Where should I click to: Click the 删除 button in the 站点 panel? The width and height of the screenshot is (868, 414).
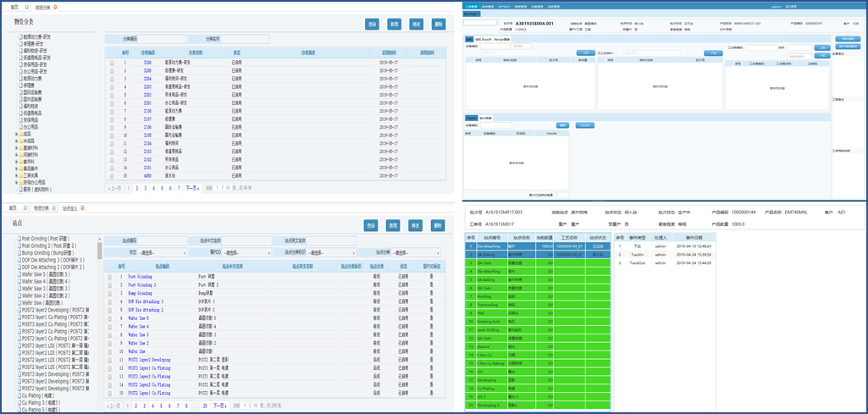tap(437, 225)
